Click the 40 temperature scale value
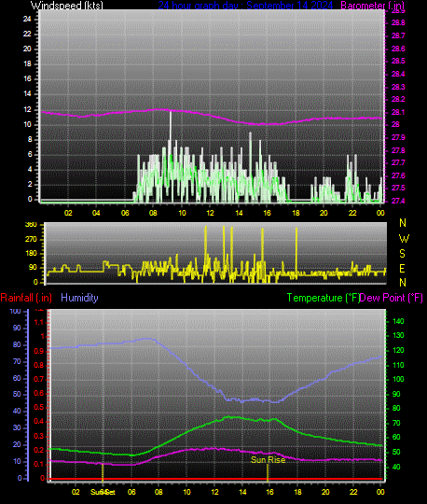 tap(396, 467)
